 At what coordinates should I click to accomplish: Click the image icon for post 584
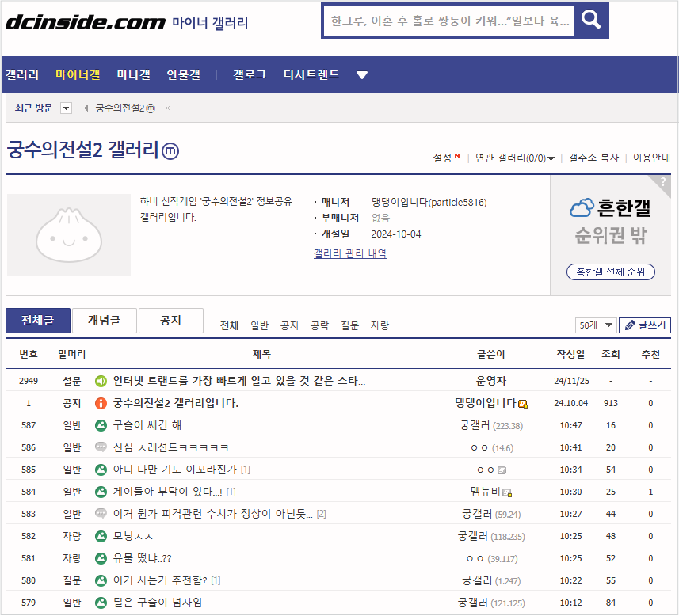(101, 492)
